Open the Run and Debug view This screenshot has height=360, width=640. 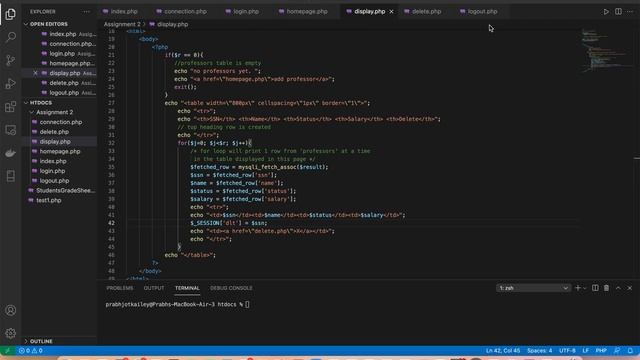[x=11, y=84]
